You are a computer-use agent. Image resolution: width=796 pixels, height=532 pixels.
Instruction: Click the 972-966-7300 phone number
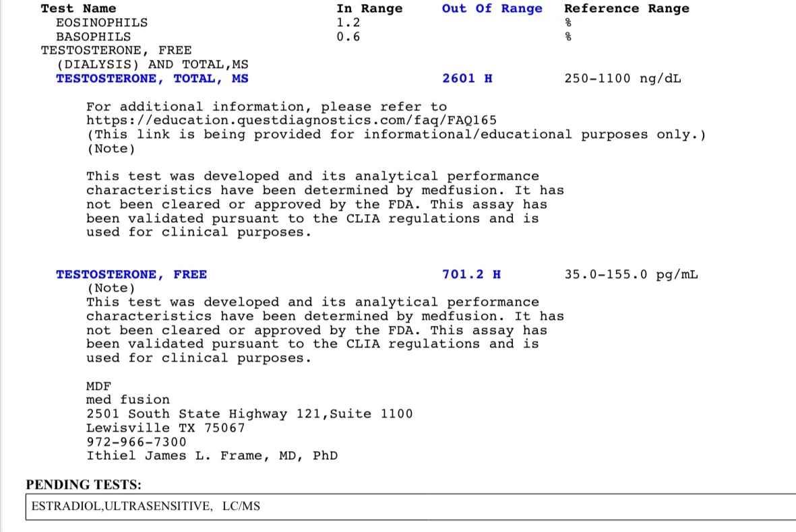[136, 442]
